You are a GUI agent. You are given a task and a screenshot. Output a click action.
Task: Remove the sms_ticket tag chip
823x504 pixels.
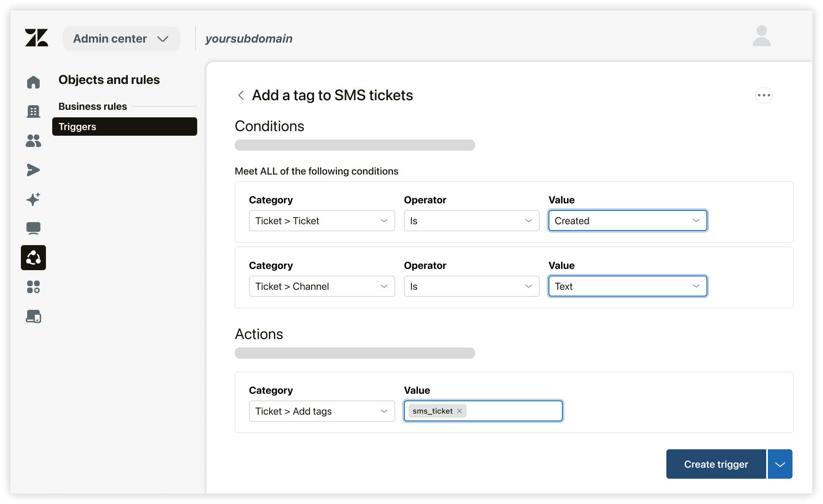(459, 411)
